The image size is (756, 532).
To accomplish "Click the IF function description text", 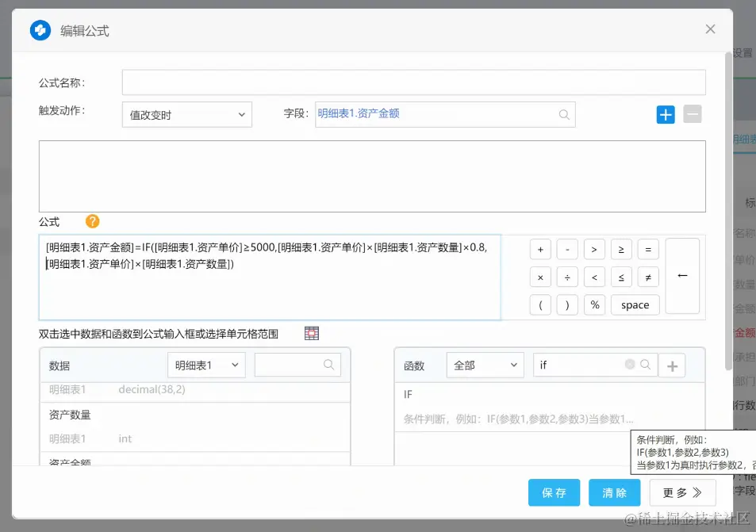I will click(x=518, y=419).
